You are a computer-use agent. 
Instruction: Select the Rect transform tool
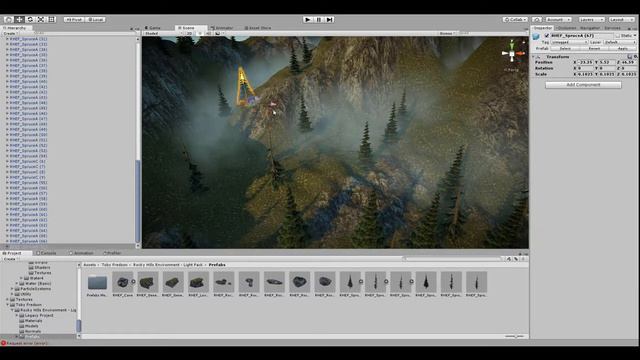(51, 19)
